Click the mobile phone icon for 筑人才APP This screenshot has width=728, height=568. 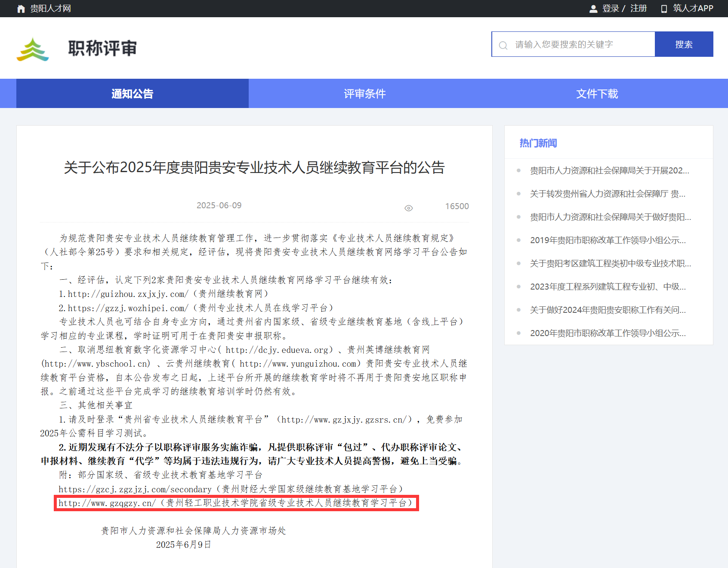click(x=664, y=9)
